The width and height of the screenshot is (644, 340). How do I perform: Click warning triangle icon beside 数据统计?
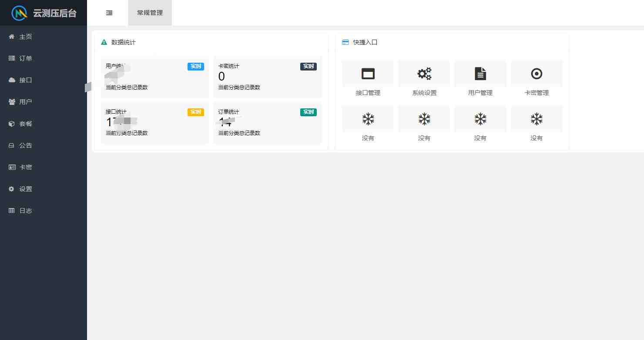(x=104, y=42)
